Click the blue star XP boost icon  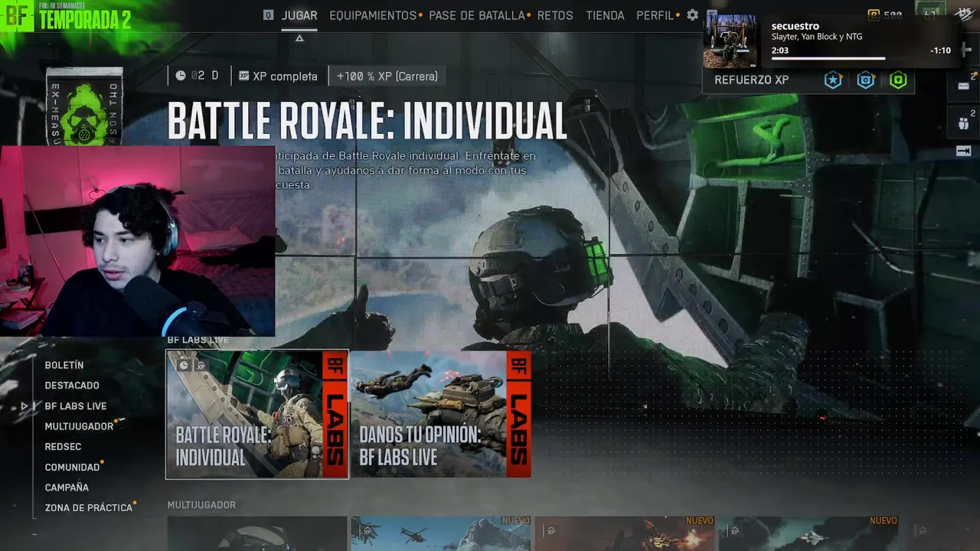point(833,80)
